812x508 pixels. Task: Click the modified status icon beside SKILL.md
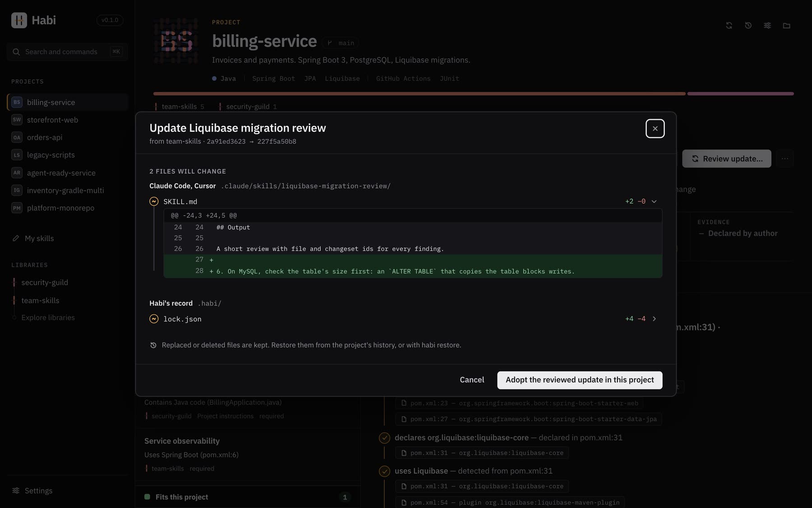[x=154, y=202]
